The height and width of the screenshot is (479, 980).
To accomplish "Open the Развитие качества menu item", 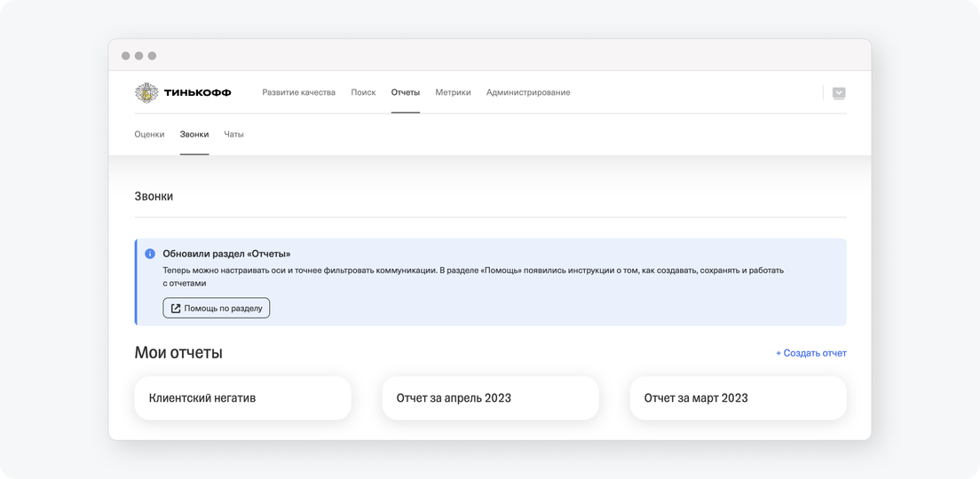I will click(299, 92).
